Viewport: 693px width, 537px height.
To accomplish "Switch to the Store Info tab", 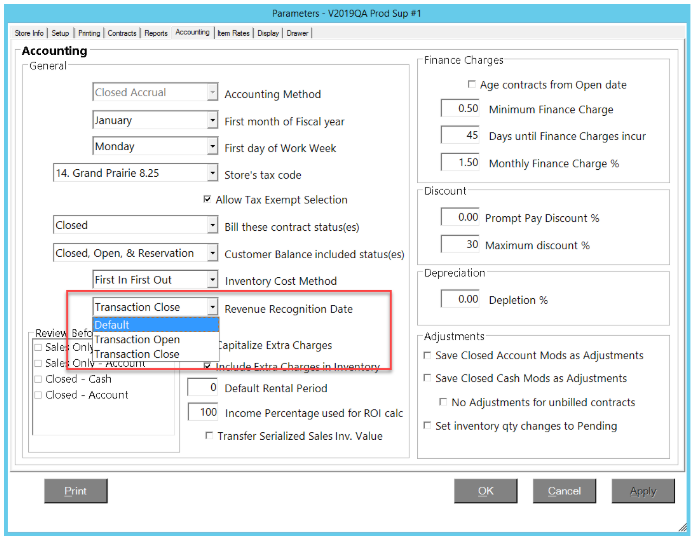I will pos(28,33).
